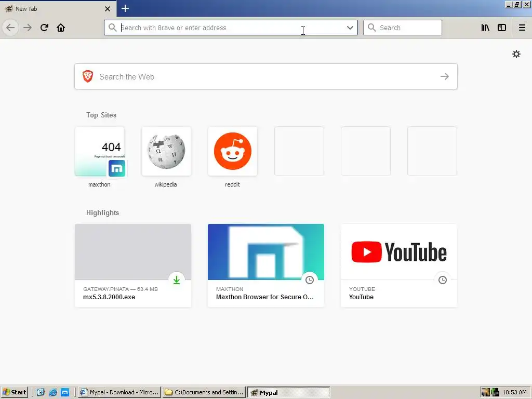The height and width of the screenshot is (399, 532).
Task: Click the Top Sites section heading
Action: coord(101,115)
